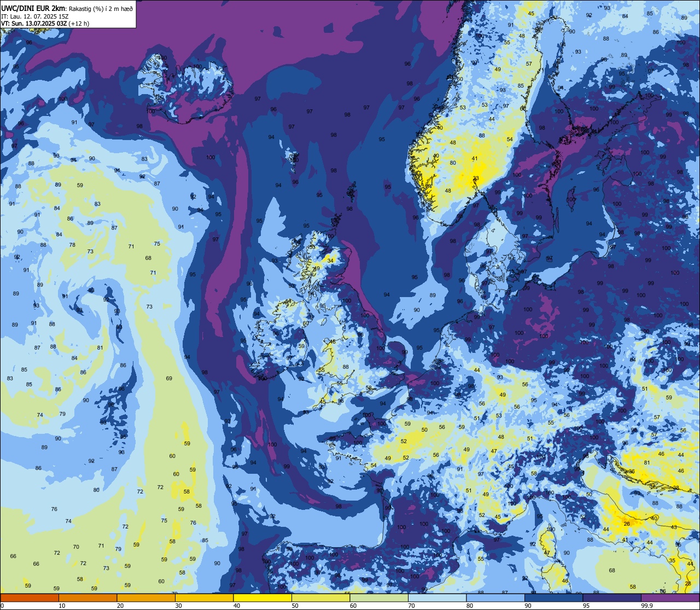Pick the 20–30 legend color swatch
700x610 pixels.
pos(146,597)
